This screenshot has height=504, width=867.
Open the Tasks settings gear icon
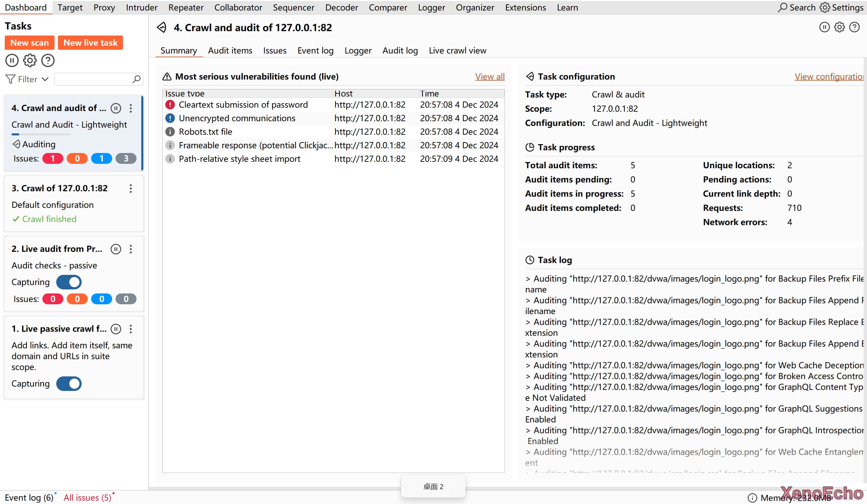point(29,61)
